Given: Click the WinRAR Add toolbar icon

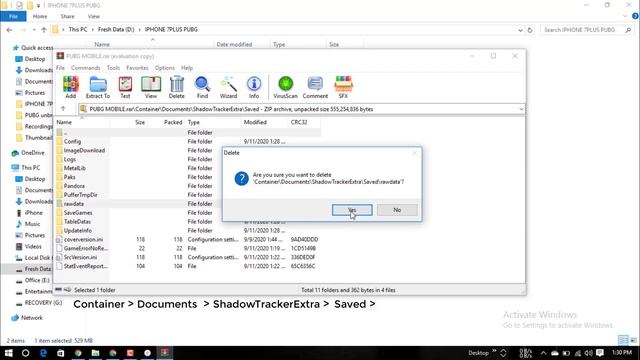Looking at the screenshot, I should coord(71,87).
